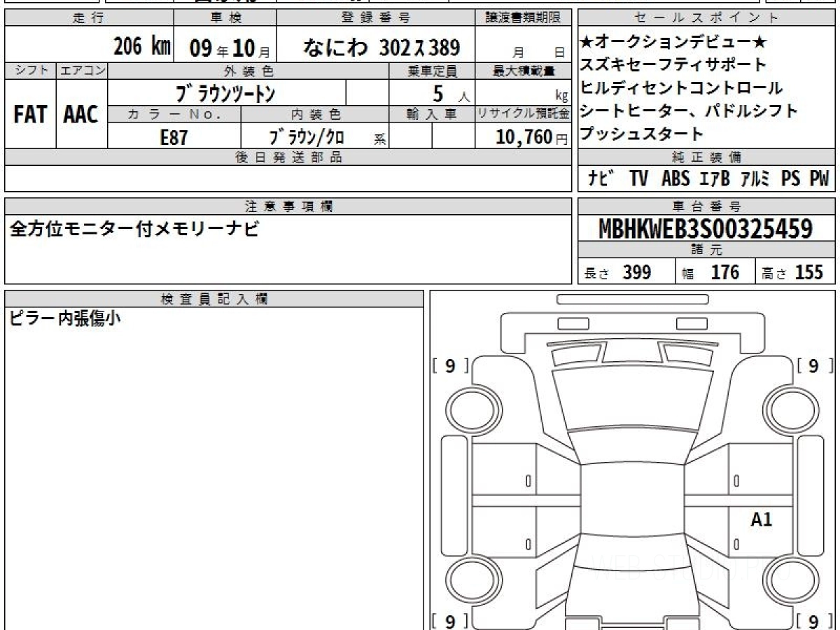Select interior color ブラウン/クロ
840x630 pixels.
306,137
